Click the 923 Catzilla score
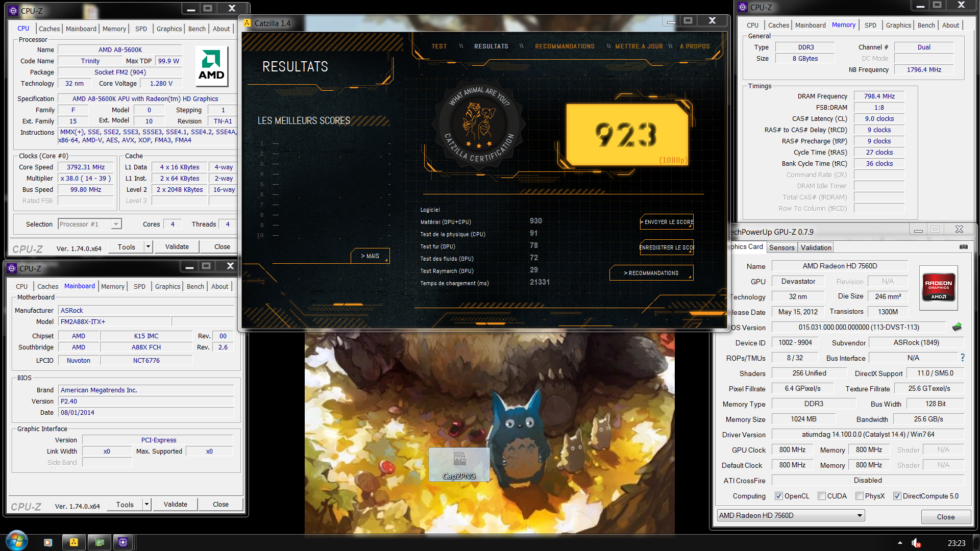The height and width of the screenshot is (551, 980). tap(627, 134)
